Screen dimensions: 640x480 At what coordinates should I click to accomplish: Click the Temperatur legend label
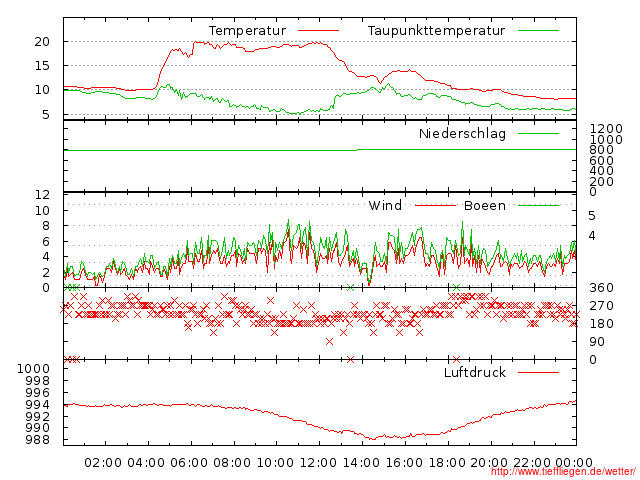coord(247,31)
